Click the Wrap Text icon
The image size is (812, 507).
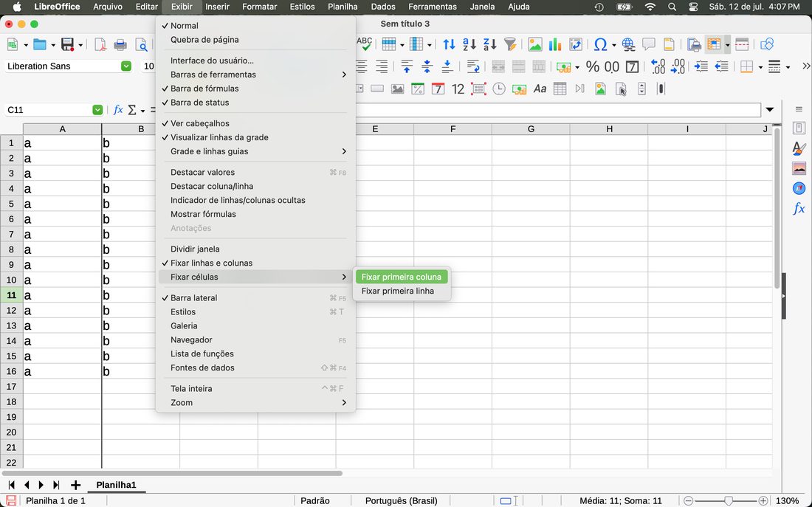pyautogui.click(x=472, y=66)
